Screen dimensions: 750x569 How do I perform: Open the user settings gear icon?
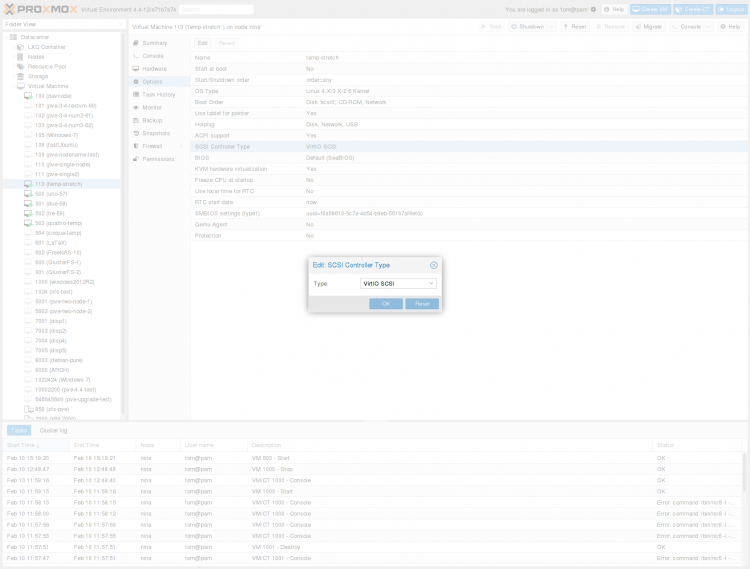(593, 9)
